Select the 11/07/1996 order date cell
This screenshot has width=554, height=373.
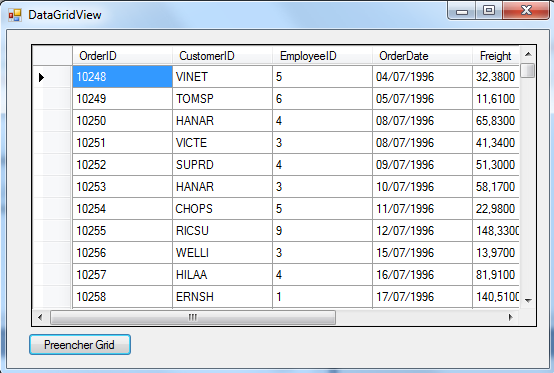click(422, 208)
